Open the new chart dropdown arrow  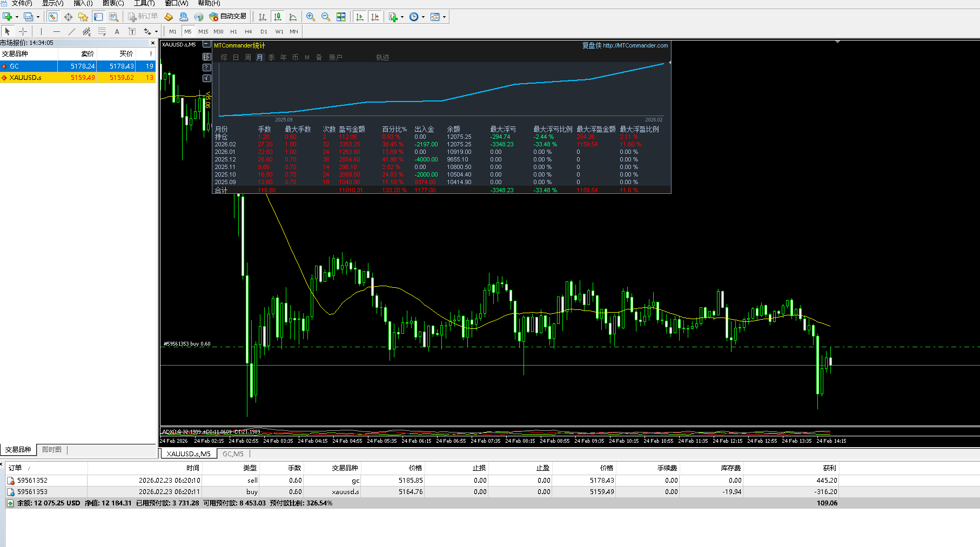pyautogui.click(x=17, y=17)
